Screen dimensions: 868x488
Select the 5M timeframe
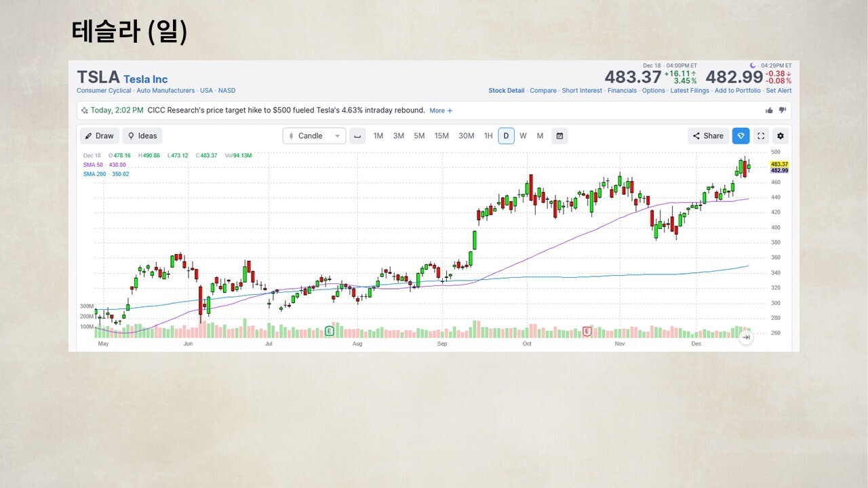coord(419,136)
